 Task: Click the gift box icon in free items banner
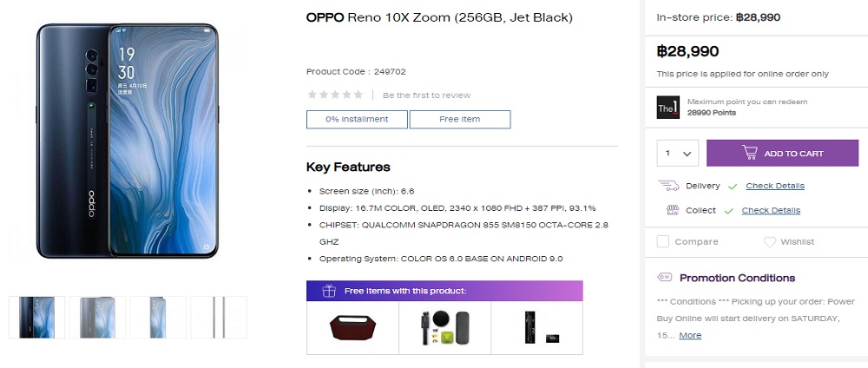329,291
